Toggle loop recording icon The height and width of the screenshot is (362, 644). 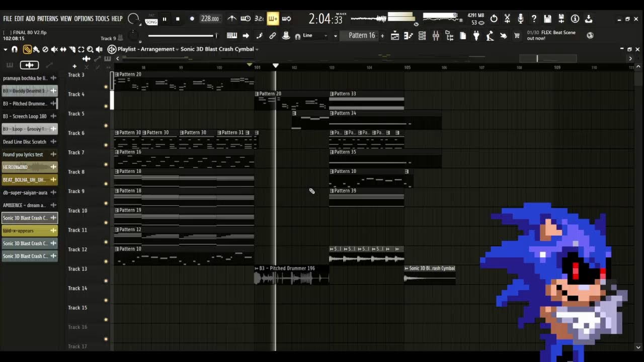(x=286, y=19)
